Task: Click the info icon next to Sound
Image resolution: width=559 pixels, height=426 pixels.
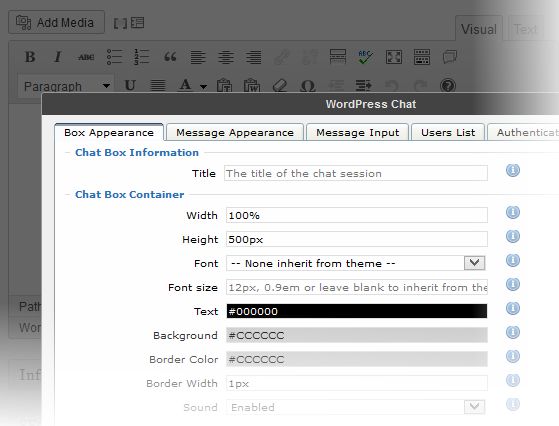Action: pos(513,404)
